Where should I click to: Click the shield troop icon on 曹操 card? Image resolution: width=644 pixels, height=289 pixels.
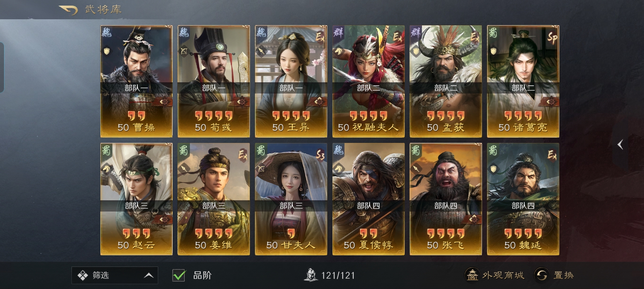tap(107, 51)
